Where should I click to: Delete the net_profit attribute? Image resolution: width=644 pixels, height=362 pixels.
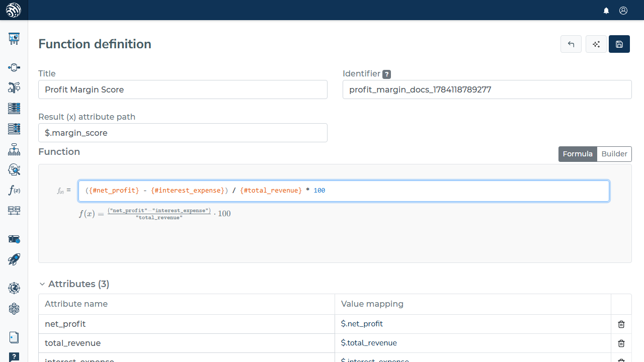coord(621,324)
